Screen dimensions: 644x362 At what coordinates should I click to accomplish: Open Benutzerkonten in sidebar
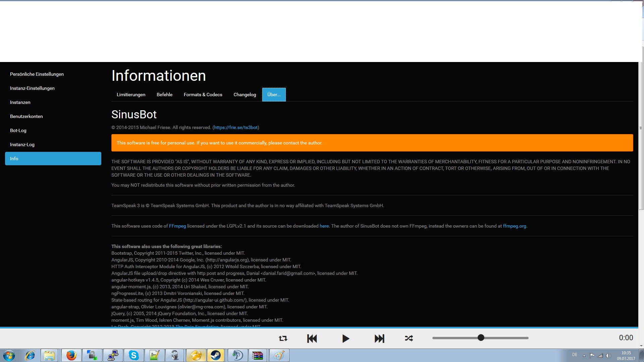[x=53, y=116]
